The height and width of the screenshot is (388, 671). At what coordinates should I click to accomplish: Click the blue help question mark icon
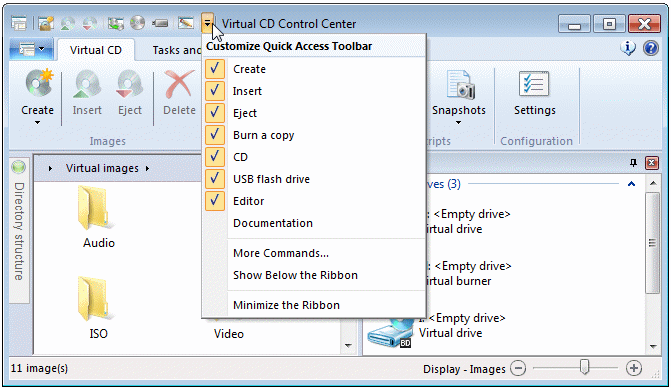click(650, 48)
